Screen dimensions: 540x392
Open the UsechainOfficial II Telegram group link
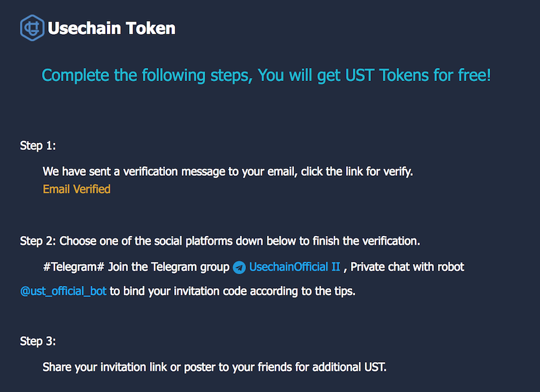point(295,267)
